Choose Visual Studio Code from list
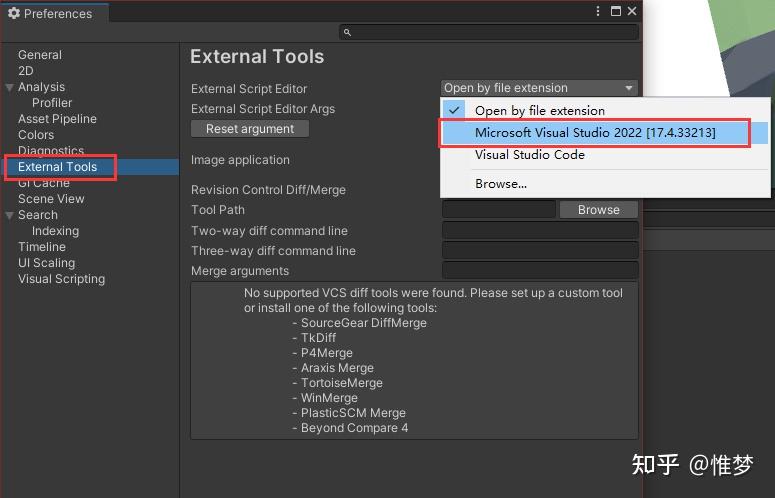The height and width of the screenshot is (498, 775). 530,155
